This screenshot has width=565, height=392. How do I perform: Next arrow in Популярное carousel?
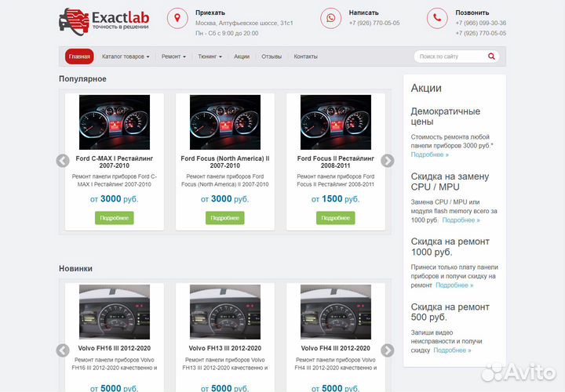[x=388, y=161]
